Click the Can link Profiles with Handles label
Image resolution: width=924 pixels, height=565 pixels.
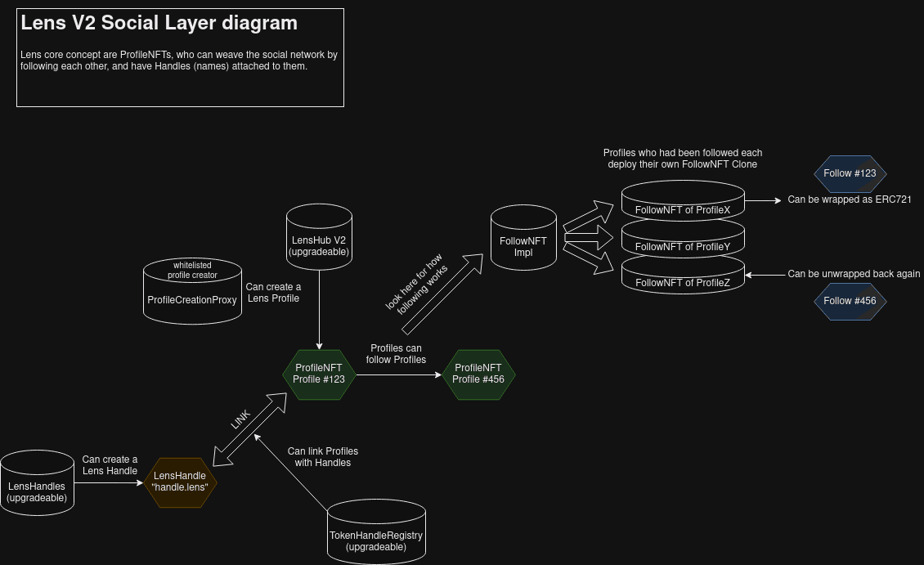pyautogui.click(x=323, y=457)
